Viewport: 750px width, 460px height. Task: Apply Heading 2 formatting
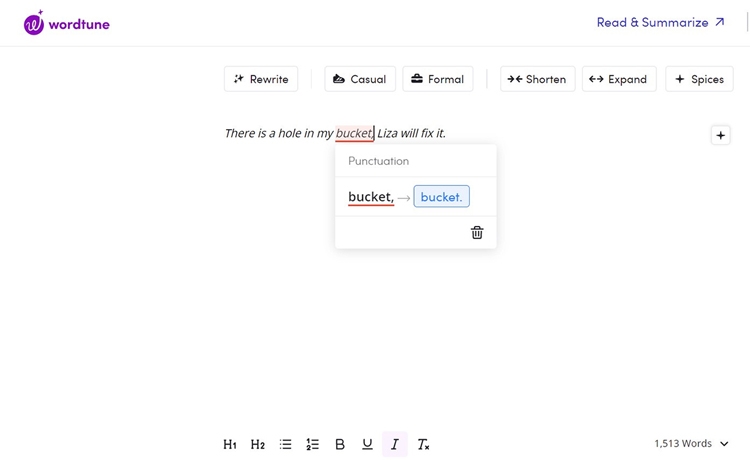click(258, 444)
